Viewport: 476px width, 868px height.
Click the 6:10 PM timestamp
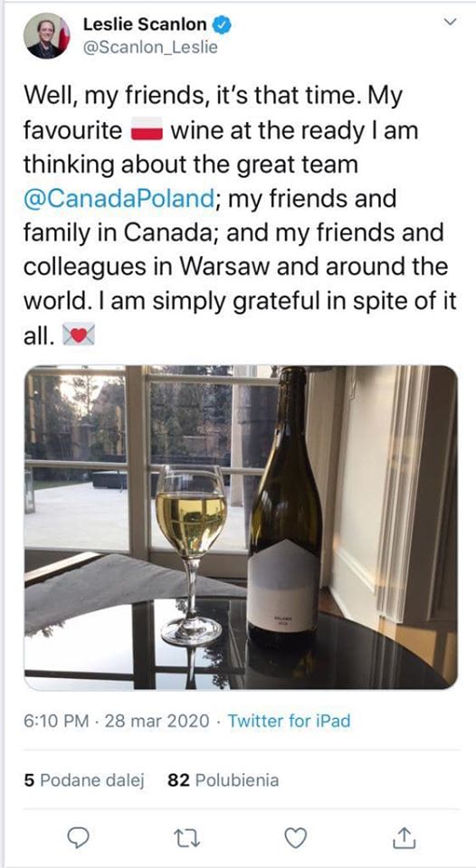(57, 721)
